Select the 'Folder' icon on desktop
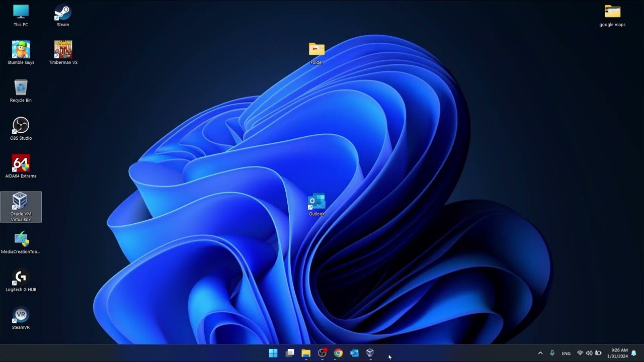Image resolution: width=644 pixels, height=362 pixels. pyautogui.click(x=316, y=53)
